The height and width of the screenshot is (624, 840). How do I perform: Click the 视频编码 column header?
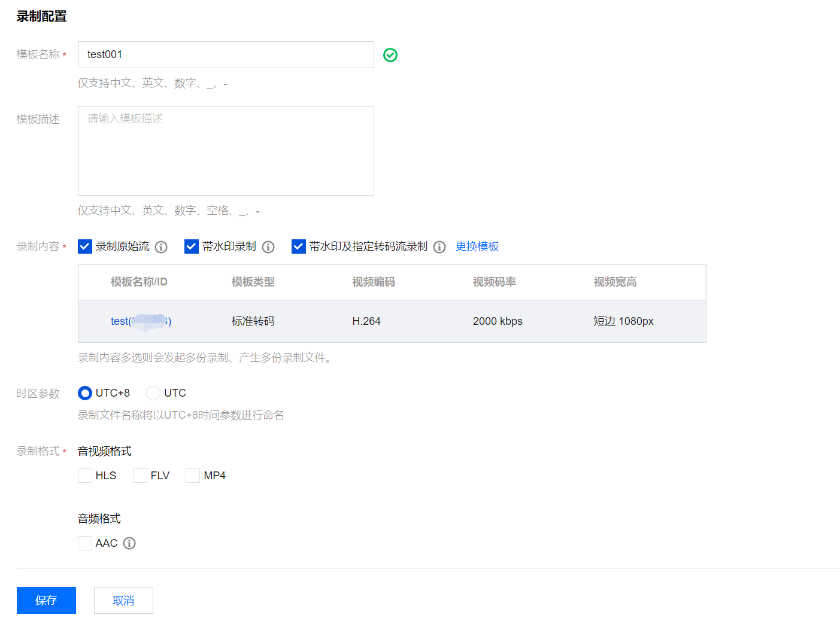[x=374, y=282]
